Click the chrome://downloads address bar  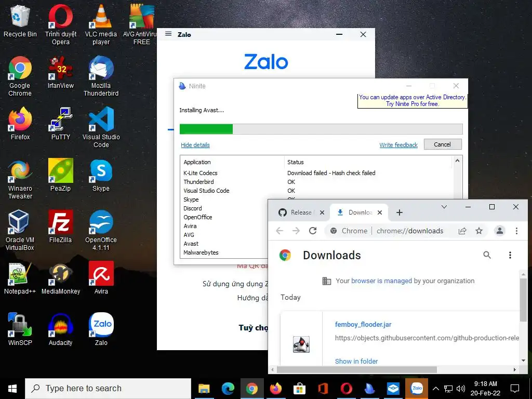(x=410, y=231)
